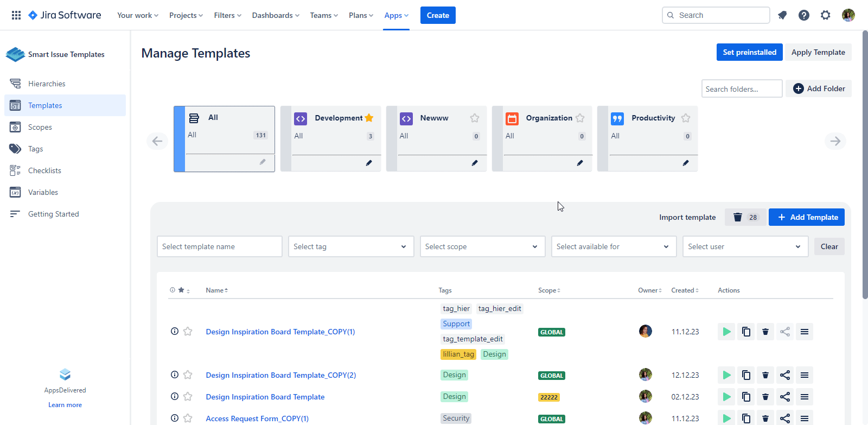Screen dimensions: 868x425
Task: Open trash bin showing 28 deleted templates
Action: coord(745,217)
